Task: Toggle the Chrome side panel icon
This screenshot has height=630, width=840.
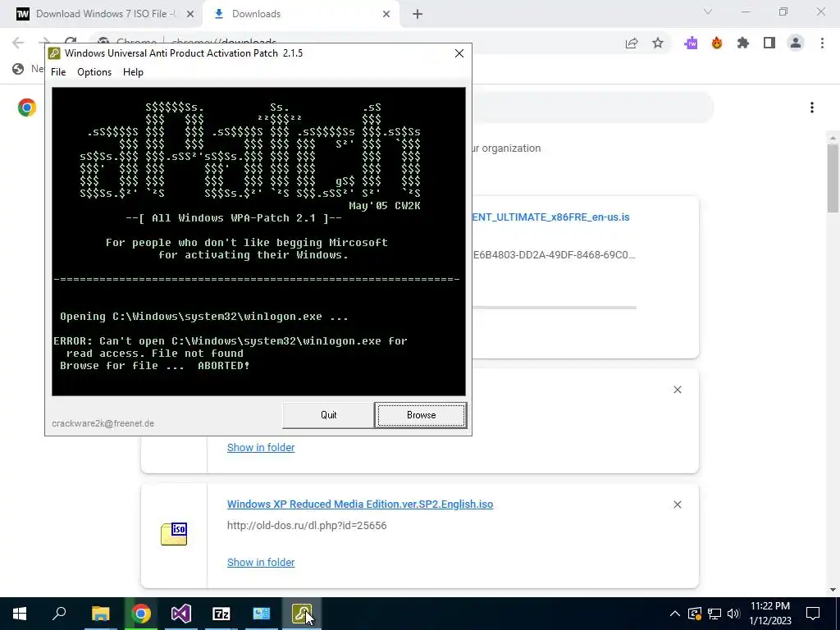Action: tap(769, 43)
